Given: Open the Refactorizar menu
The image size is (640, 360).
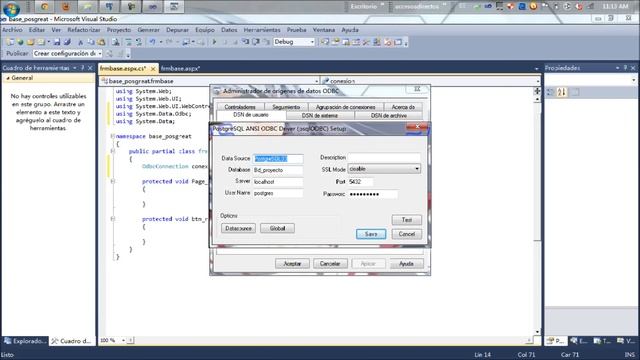Looking at the screenshot, I should pyautogui.click(x=84, y=30).
